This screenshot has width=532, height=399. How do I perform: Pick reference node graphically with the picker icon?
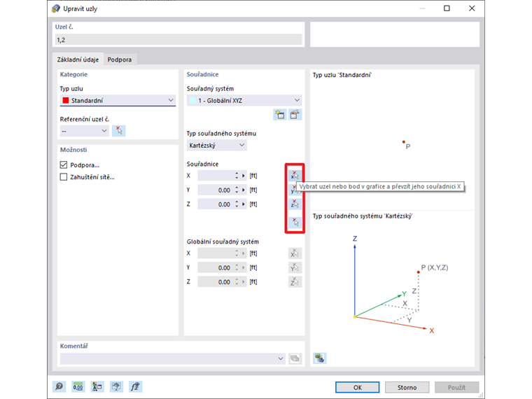(119, 131)
